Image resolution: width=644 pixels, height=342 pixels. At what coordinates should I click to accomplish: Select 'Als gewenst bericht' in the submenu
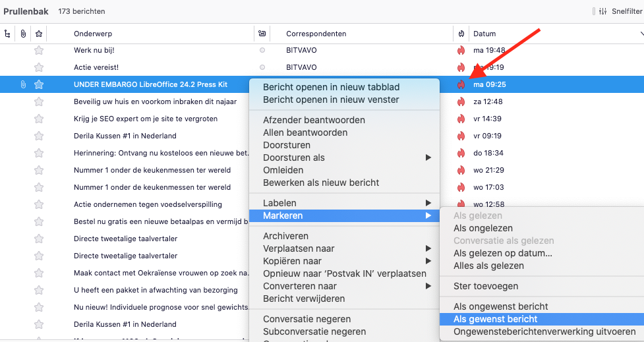click(x=495, y=319)
